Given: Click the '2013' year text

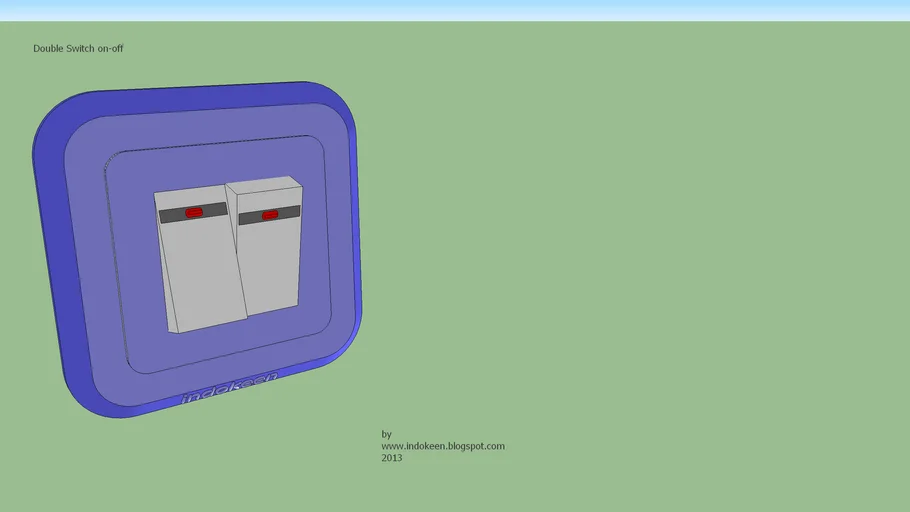Looking at the screenshot, I should [392, 458].
